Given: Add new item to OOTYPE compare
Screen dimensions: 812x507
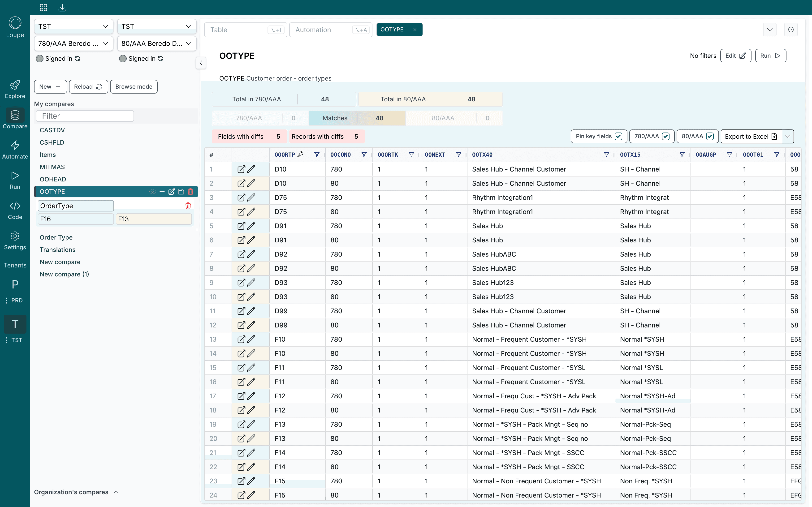Looking at the screenshot, I should pos(162,191).
